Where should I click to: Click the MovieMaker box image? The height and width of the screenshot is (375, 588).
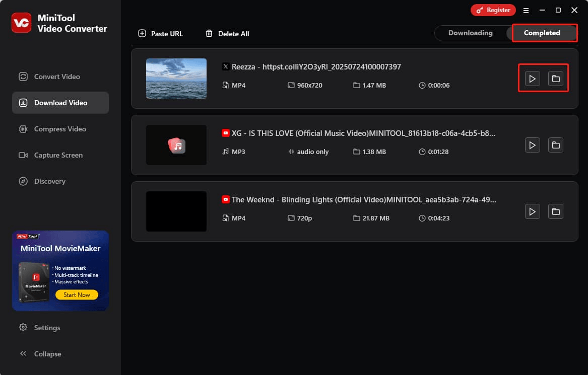tap(34, 282)
